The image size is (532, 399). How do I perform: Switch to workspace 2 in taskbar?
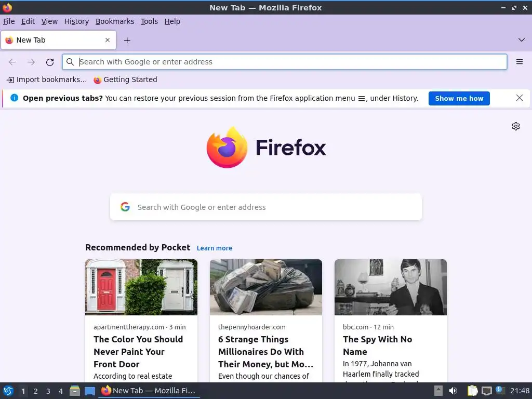click(x=36, y=391)
